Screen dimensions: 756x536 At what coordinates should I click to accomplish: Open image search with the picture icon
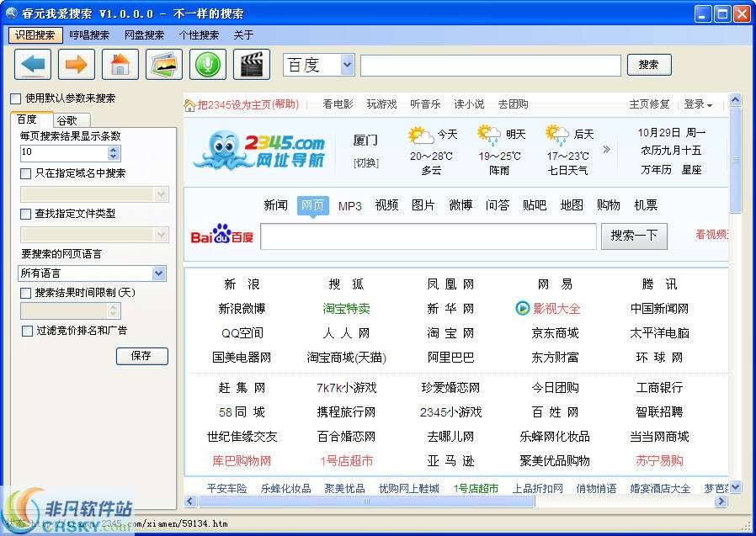(x=164, y=65)
